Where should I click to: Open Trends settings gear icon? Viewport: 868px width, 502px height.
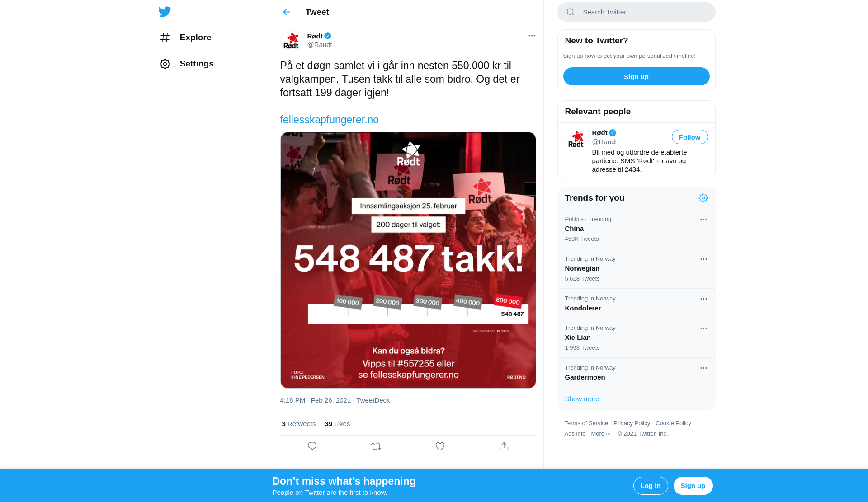(703, 198)
